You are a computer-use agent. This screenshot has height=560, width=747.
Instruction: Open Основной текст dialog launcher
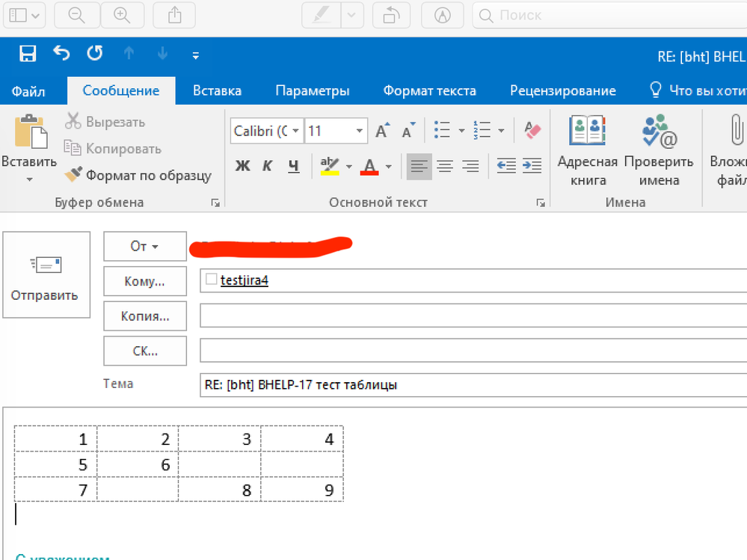coord(541,203)
